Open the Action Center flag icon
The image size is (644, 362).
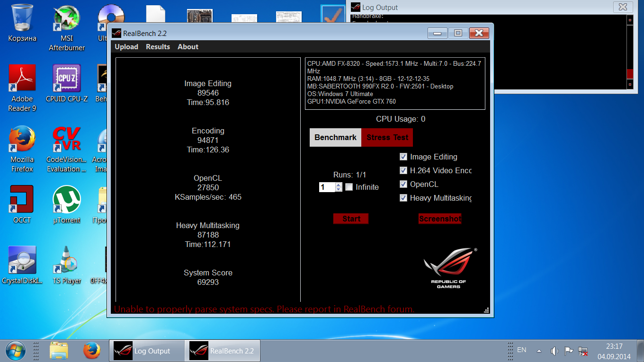[569, 351]
